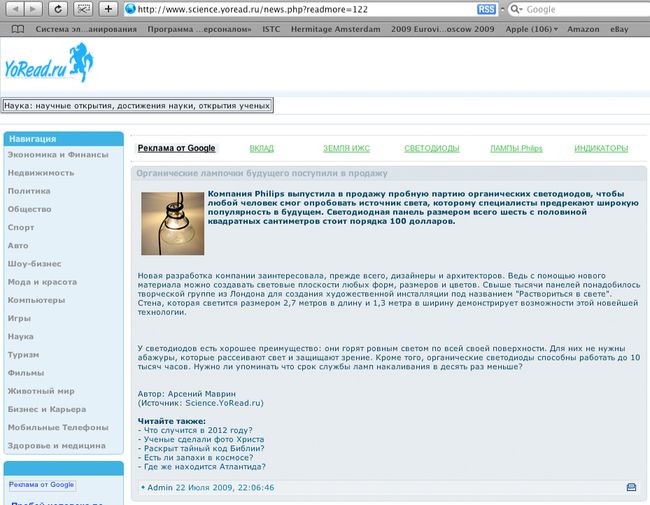
Task: Click the YoRead.ru horse logo
Action: click(49, 63)
